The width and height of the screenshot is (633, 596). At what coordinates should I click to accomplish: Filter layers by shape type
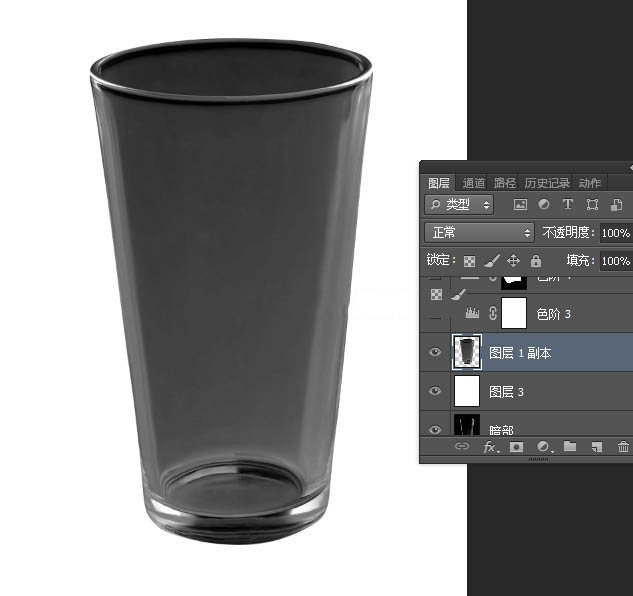pos(592,205)
